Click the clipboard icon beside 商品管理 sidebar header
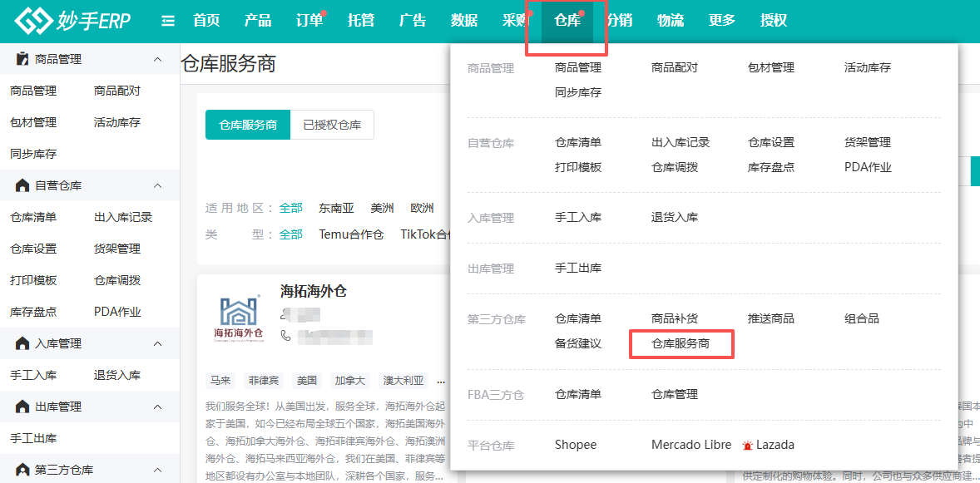980x483 pixels. click(22, 59)
